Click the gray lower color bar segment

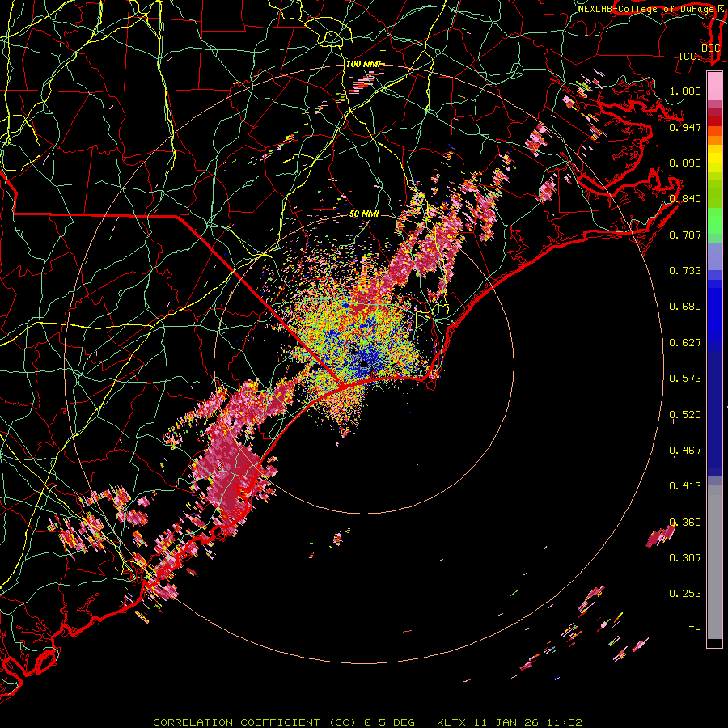[x=714, y=562]
